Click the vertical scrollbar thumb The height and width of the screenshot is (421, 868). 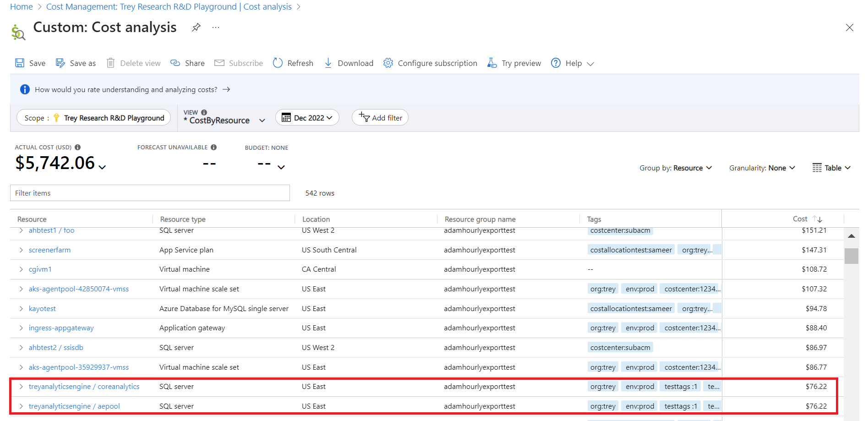coord(851,256)
